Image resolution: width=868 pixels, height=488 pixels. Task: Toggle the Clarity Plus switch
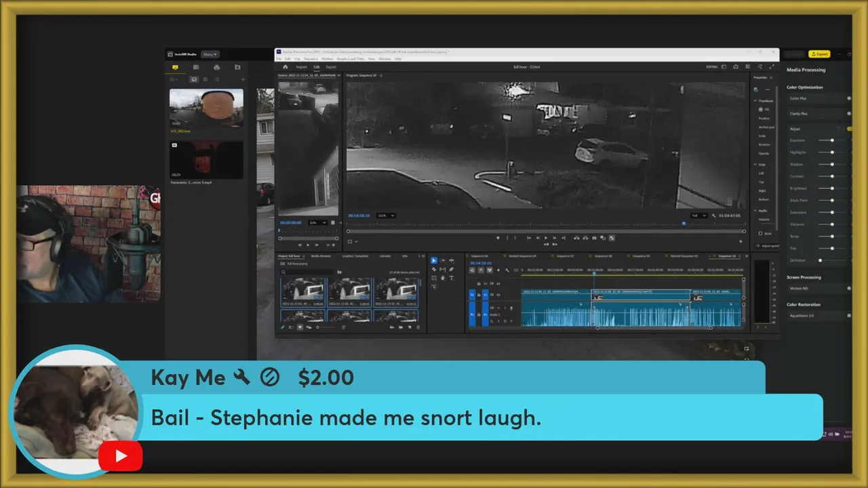849,113
